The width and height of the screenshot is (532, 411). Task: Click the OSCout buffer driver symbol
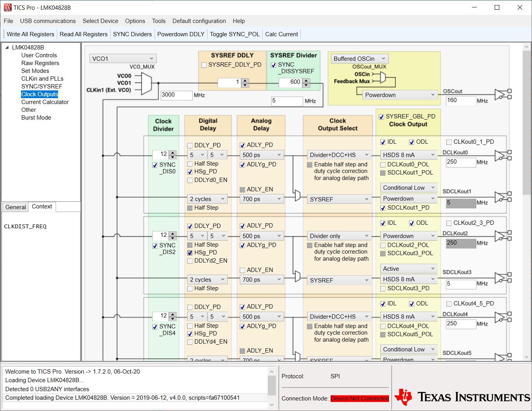click(499, 94)
